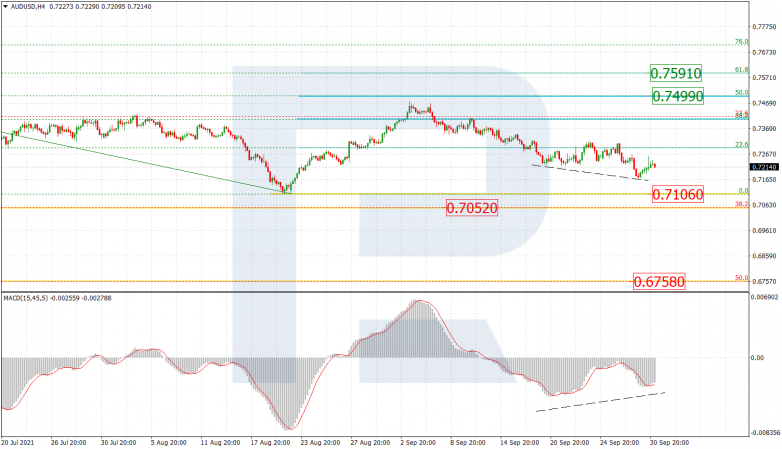Select the green 0.74990 price label
The height and width of the screenshot is (449, 782).
pos(678,95)
